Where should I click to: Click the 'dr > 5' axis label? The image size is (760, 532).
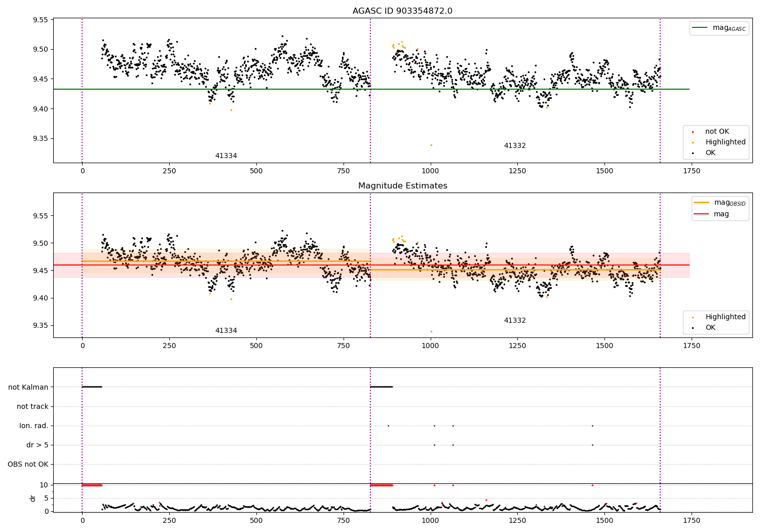(37, 445)
